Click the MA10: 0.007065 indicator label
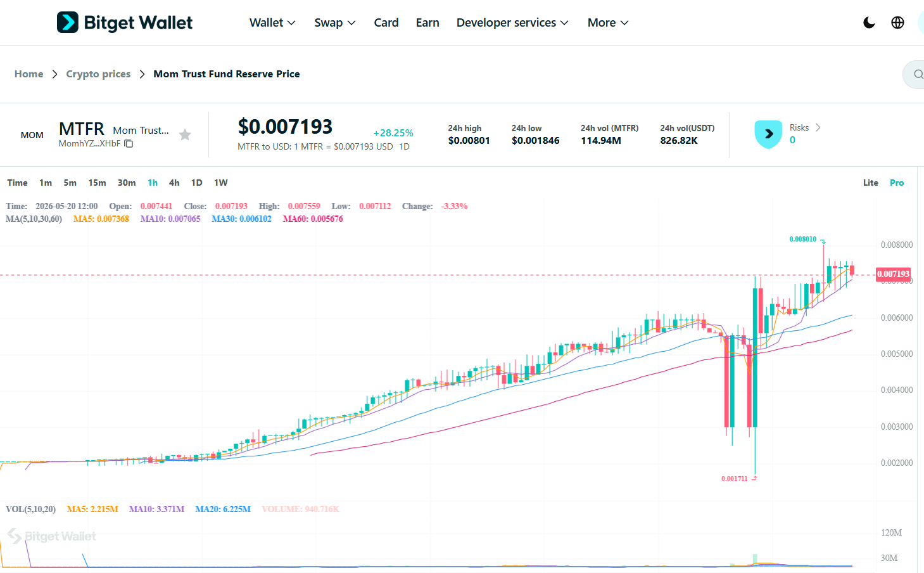This screenshot has width=924, height=573. pos(170,219)
